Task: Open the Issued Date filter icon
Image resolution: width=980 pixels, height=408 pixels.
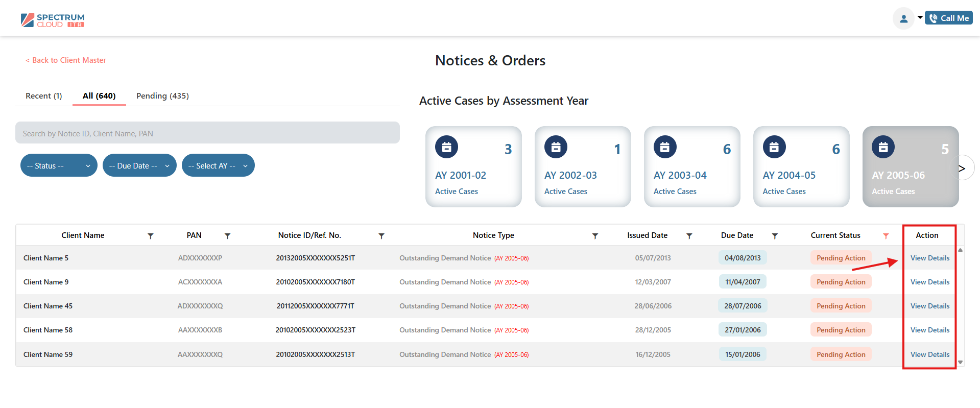Action: (x=689, y=236)
